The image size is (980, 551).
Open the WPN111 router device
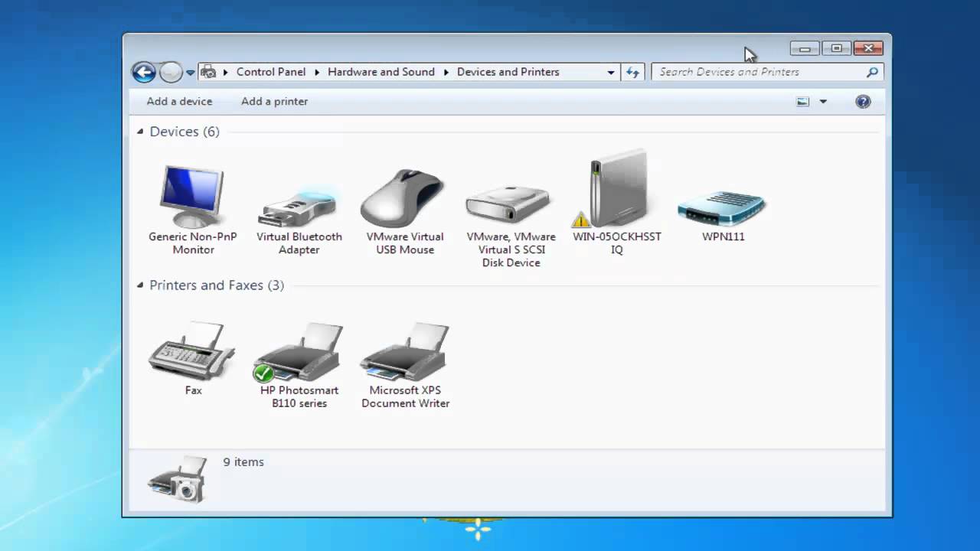point(720,205)
